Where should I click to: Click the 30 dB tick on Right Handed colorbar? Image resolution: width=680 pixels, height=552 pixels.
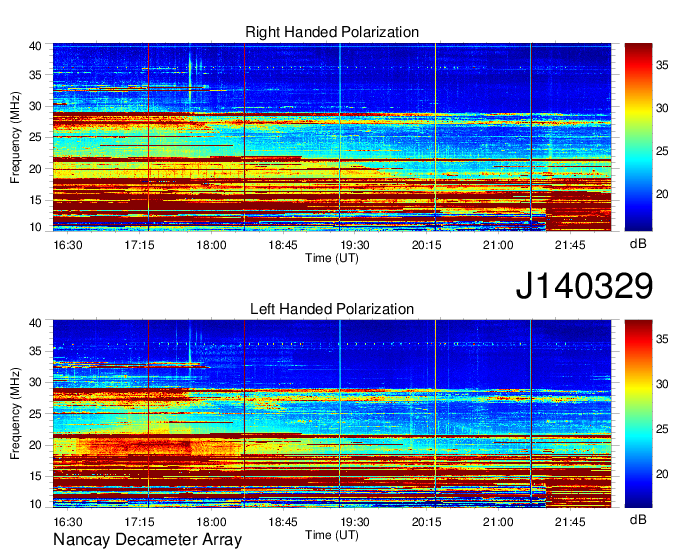[x=662, y=108]
